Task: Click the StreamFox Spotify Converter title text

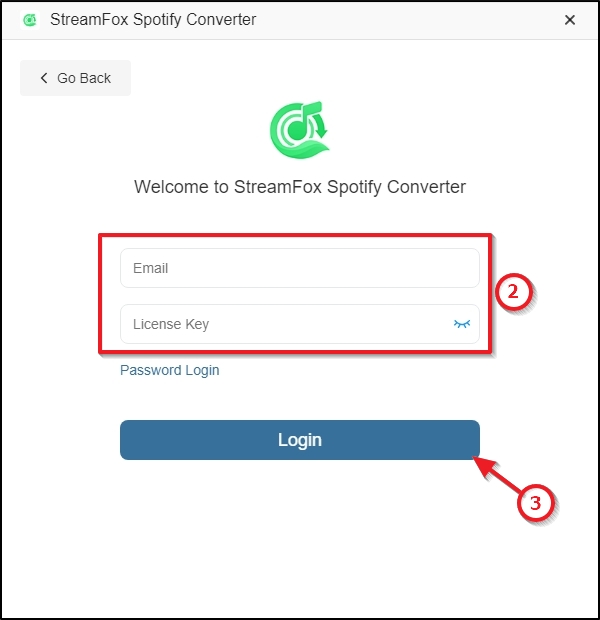Action: coord(153,19)
